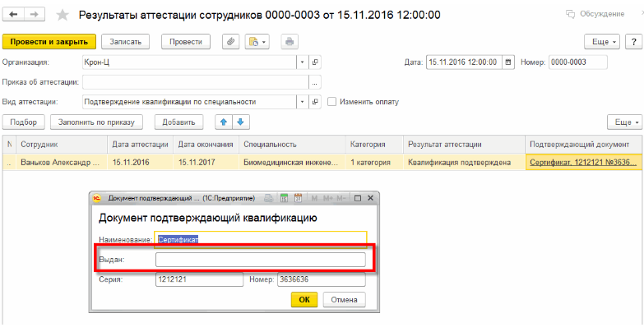Screen dimensions: 644x332
Task: Click Подтверждающий документ column header
Action: 584,145
